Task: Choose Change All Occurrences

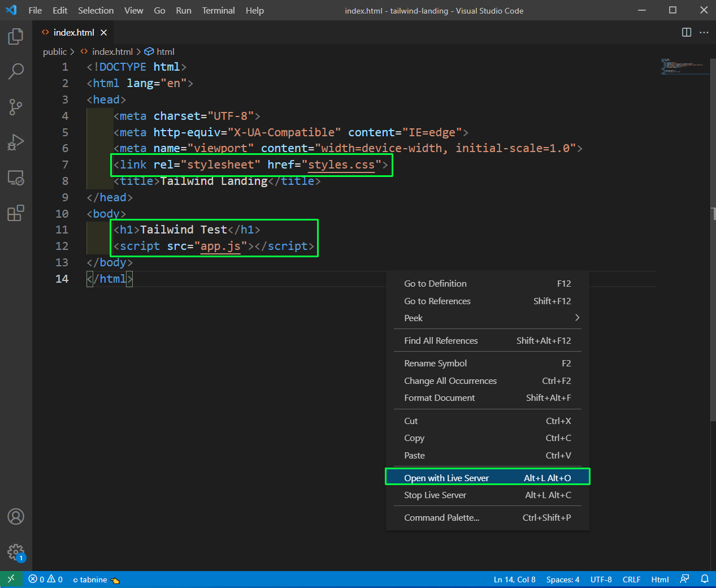Action: point(487,381)
